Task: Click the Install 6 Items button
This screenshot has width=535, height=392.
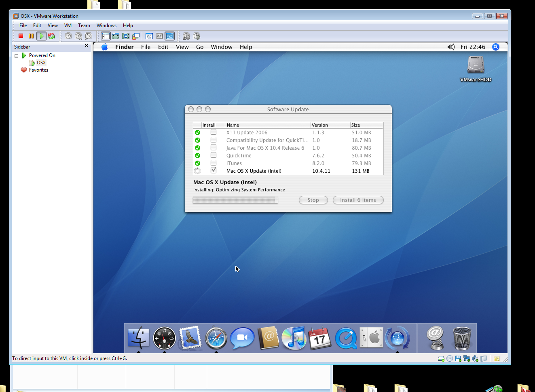Action: click(358, 200)
